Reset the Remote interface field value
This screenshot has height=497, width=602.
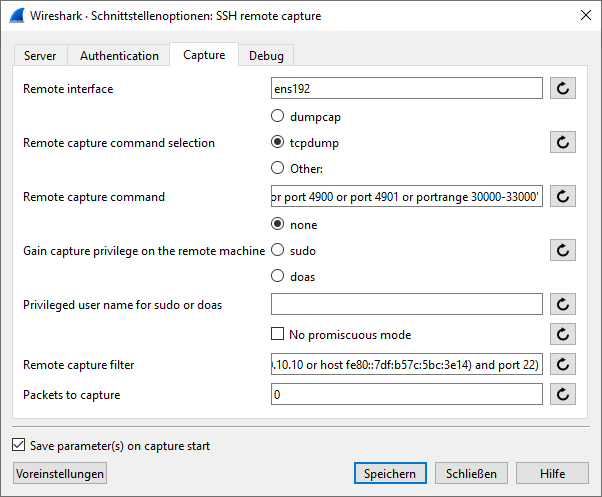(x=563, y=89)
